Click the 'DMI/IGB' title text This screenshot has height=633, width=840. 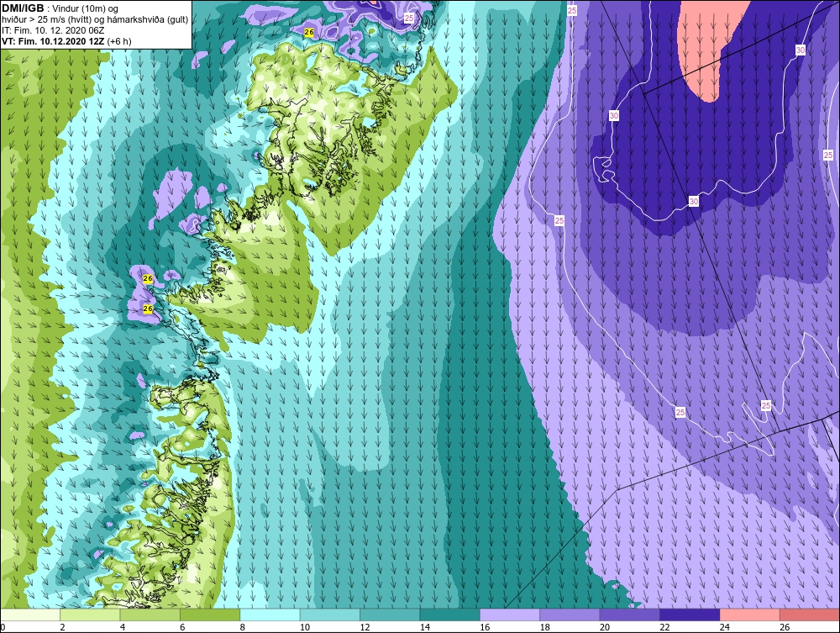[23, 8]
